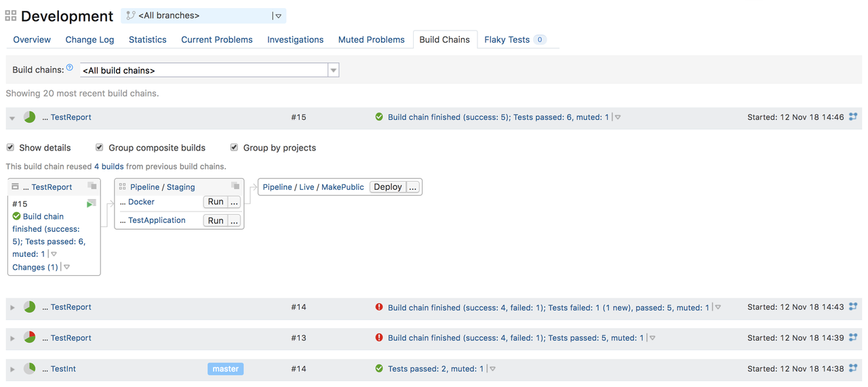This screenshot has width=868, height=387.
Task: Click the Development project grid icon
Action: click(11, 16)
